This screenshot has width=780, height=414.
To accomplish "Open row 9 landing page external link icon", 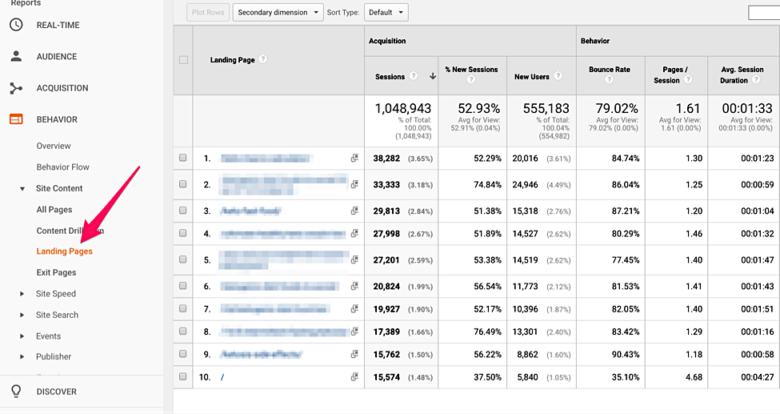I will point(354,354).
